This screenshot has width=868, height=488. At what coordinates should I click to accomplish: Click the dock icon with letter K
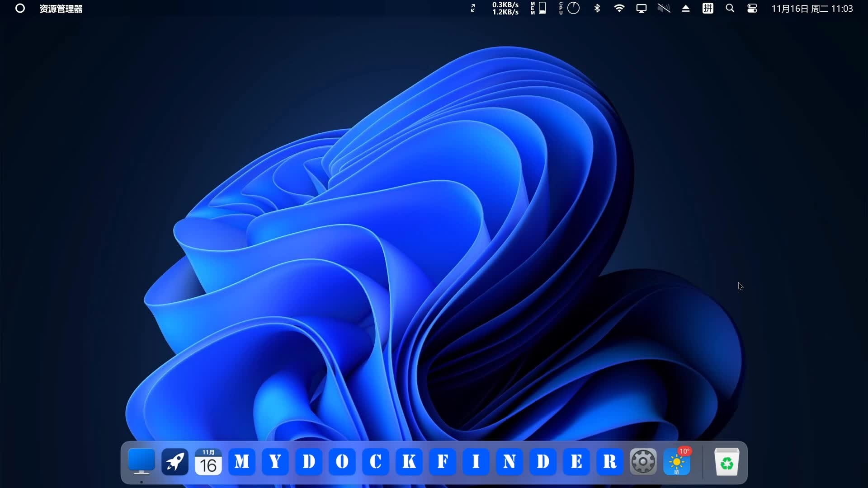pyautogui.click(x=409, y=462)
